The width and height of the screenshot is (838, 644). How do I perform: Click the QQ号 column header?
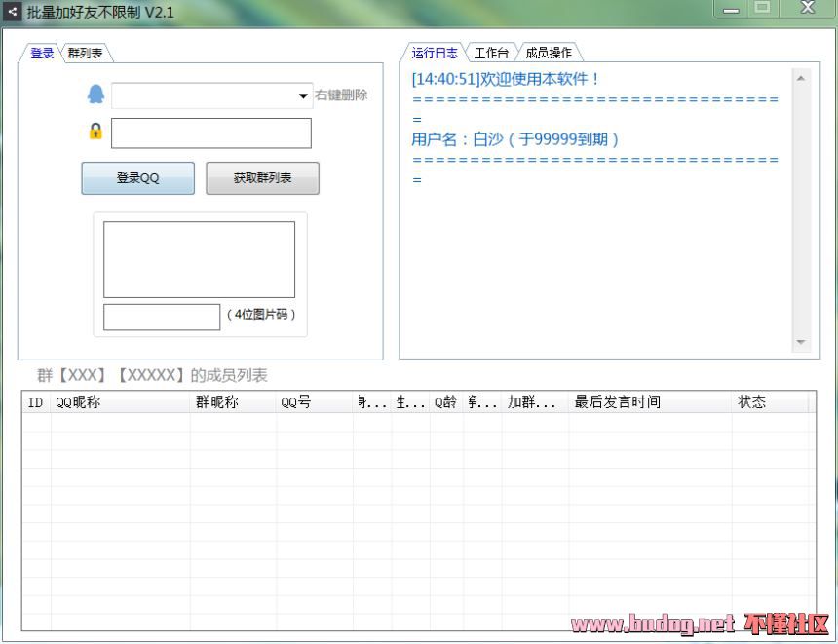[314, 402]
